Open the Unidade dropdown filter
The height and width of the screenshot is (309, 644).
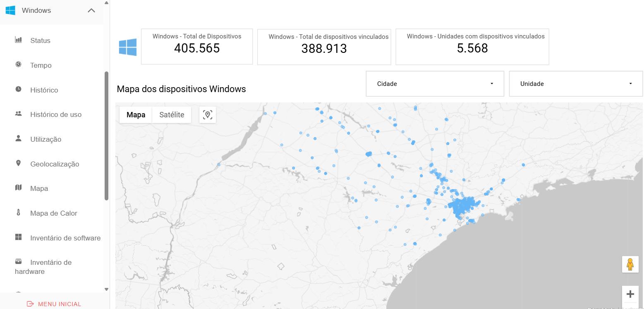click(575, 84)
